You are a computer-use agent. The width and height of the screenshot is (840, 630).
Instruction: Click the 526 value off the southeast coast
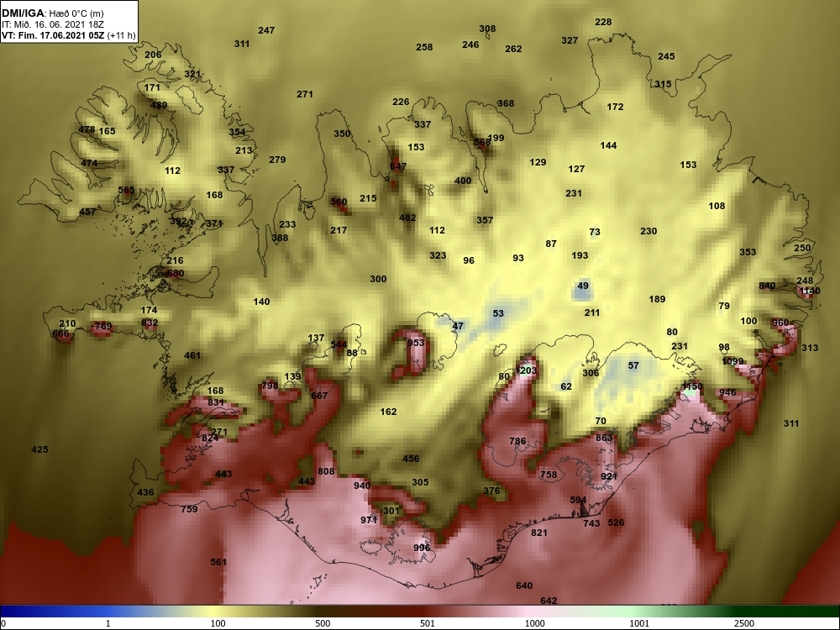click(x=616, y=522)
